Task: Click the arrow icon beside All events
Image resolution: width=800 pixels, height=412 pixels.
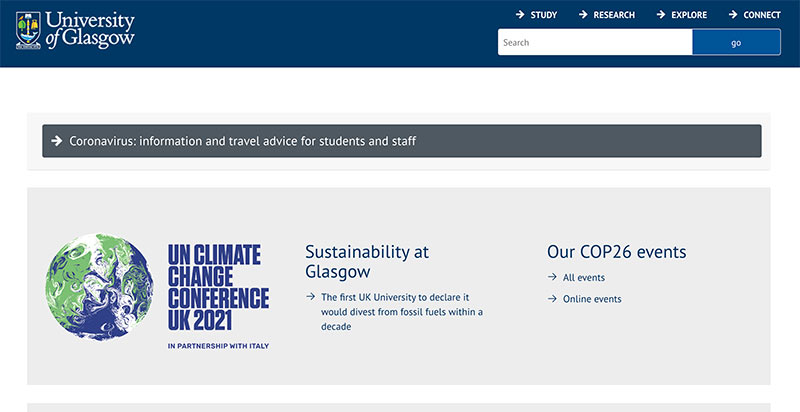Action: click(x=552, y=277)
